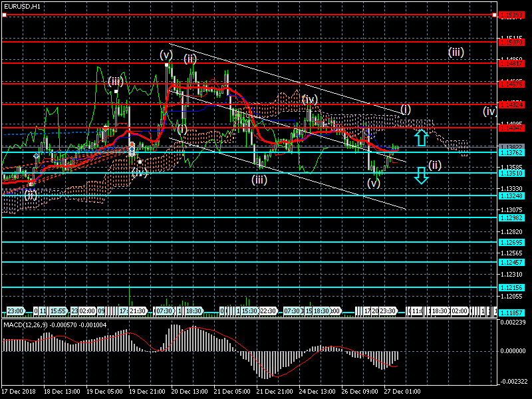The image size is (532, 399).
Task: Click the (iii) wave label at upper right
Action: (456, 53)
